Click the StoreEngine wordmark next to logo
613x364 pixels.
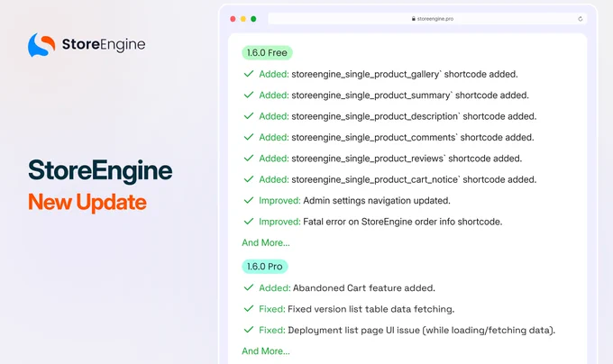[104, 44]
